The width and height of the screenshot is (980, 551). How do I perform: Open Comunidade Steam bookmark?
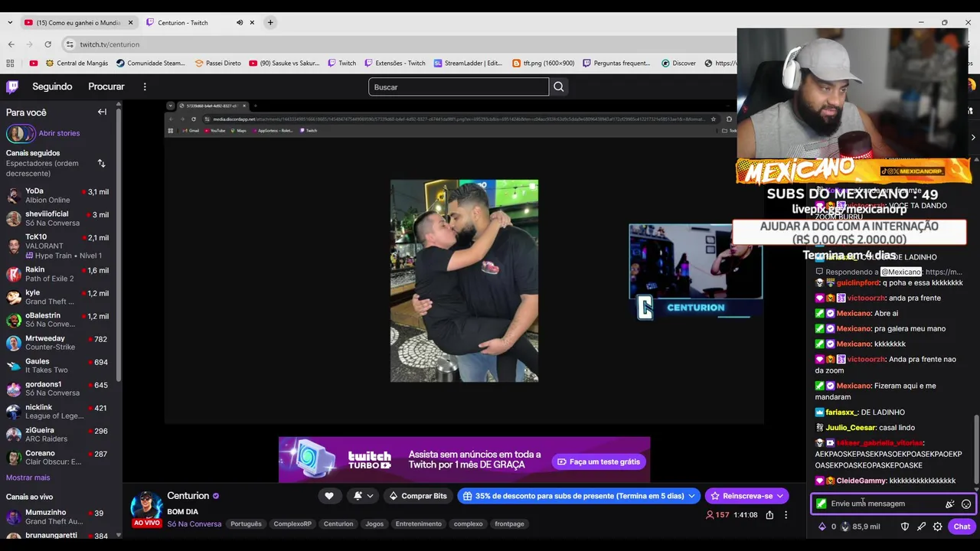point(150,63)
